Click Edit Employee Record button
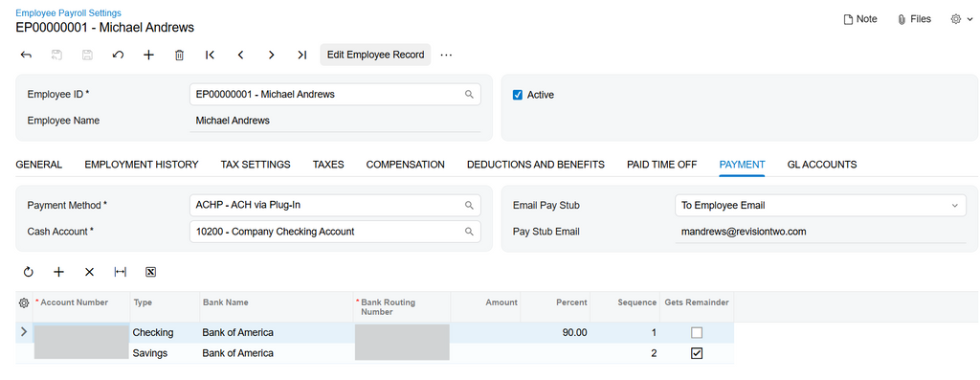The height and width of the screenshot is (380, 980). [375, 55]
